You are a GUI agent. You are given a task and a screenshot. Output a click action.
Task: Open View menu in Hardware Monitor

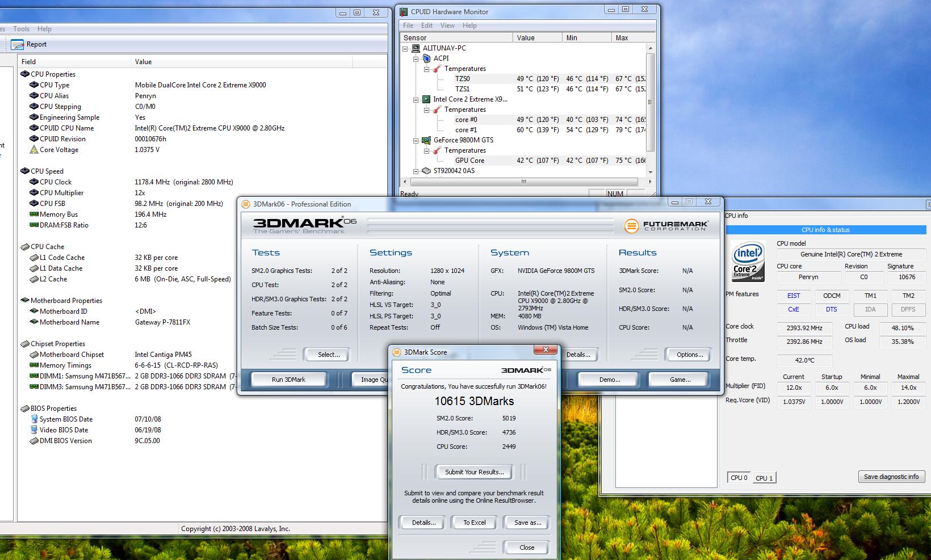click(447, 26)
